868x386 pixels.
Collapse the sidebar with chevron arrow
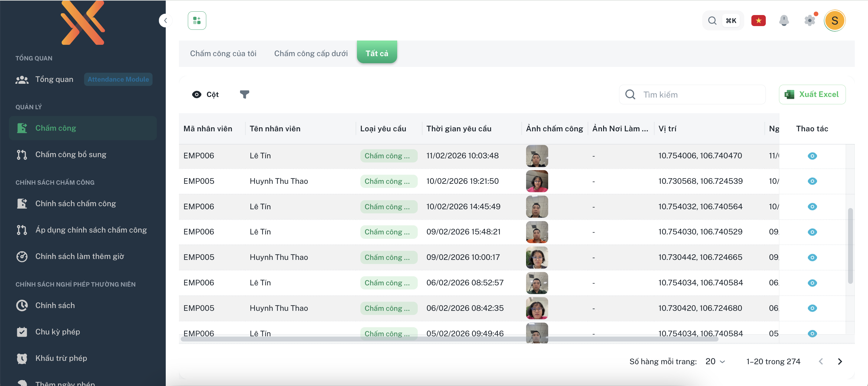click(x=165, y=21)
